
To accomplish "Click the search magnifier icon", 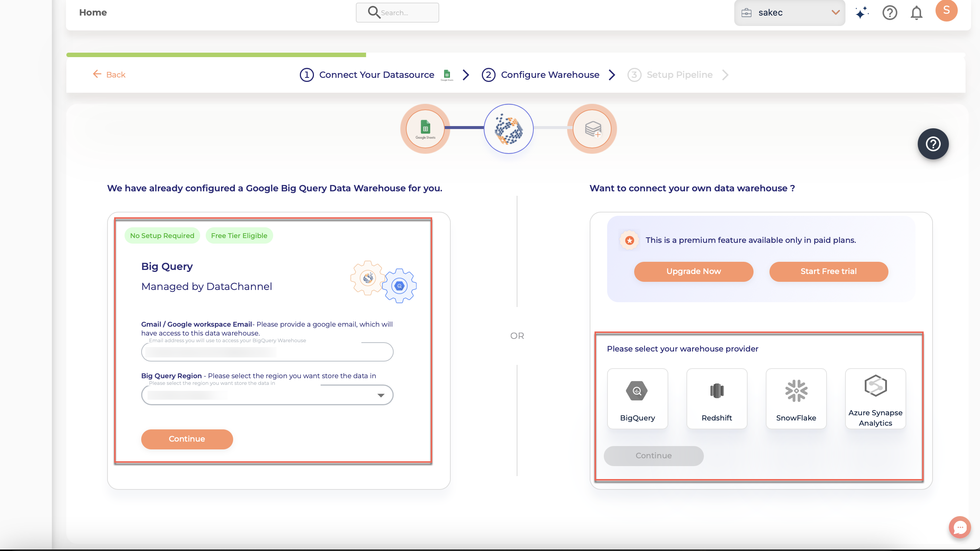I will pyautogui.click(x=374, y=12).
